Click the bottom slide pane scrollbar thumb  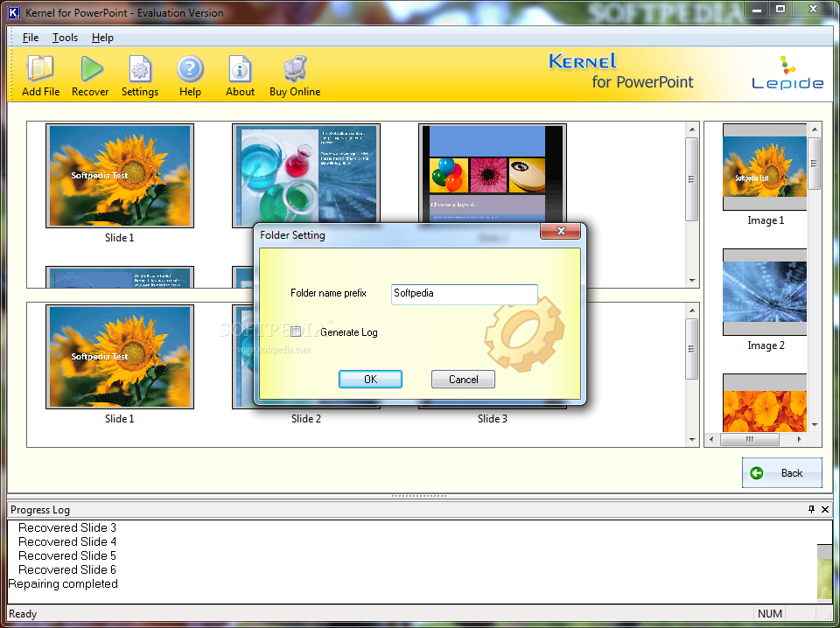coord(691,349)
